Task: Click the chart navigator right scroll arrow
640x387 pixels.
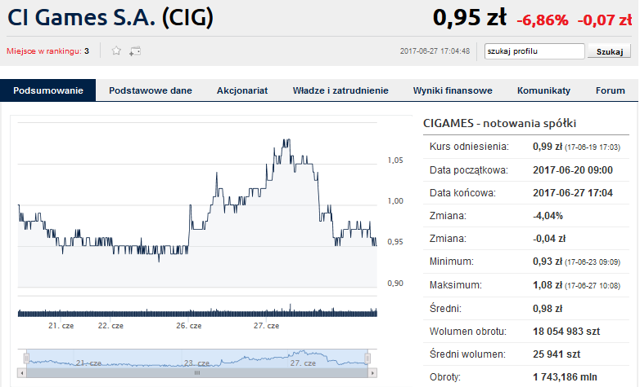Action: (x=372, y=373)
